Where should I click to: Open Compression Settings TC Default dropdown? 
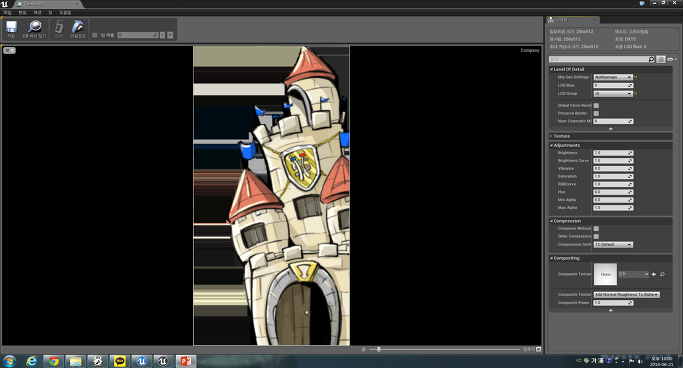pyautogui.click(x=613, y=244)
